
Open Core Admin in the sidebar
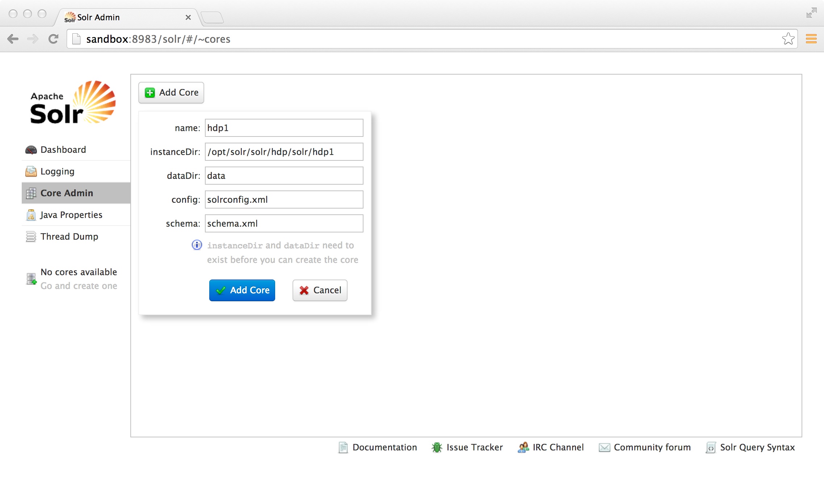[x=67, y=193]
